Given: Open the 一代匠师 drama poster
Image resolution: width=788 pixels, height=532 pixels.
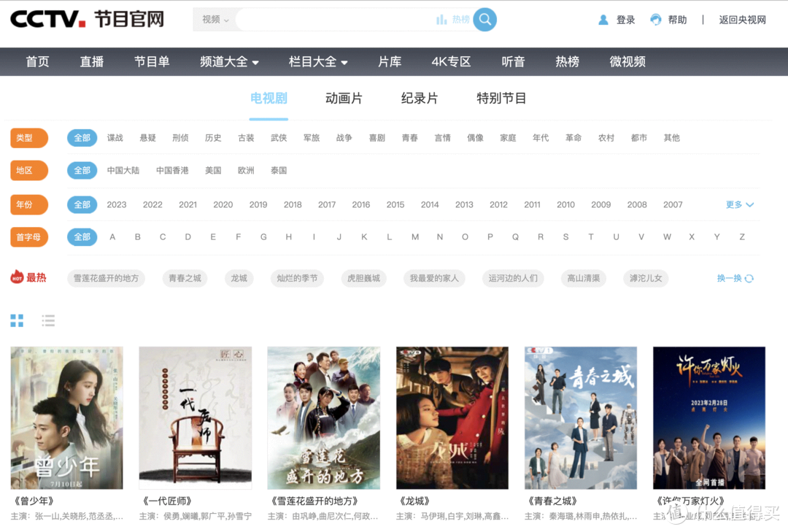Looking at the screenshot, I should click(x=196, y=418).
